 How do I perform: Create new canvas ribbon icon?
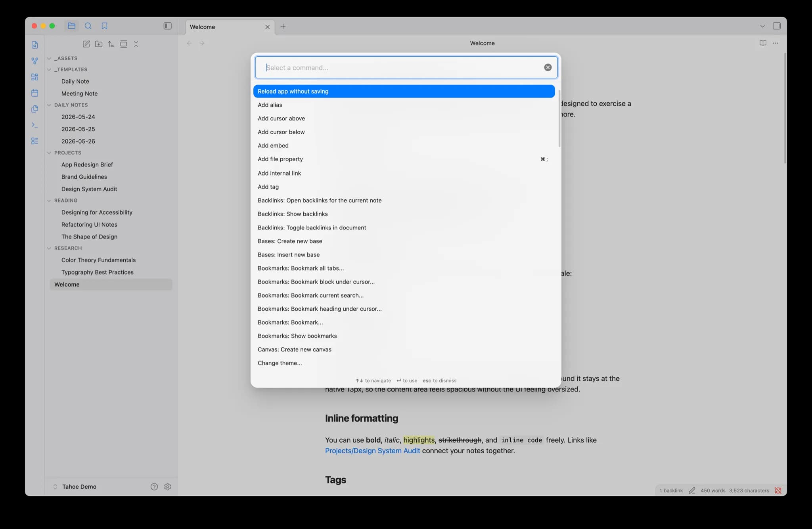[35, 77]
